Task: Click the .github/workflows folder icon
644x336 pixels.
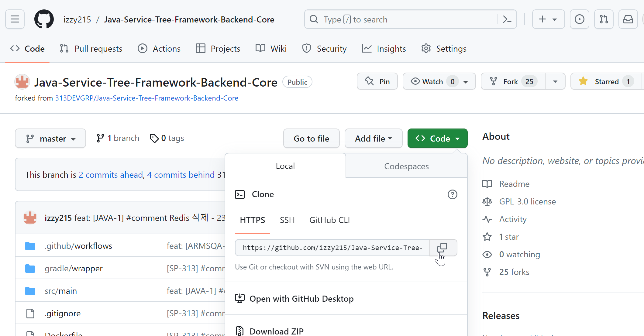Action: click(30, 246)
